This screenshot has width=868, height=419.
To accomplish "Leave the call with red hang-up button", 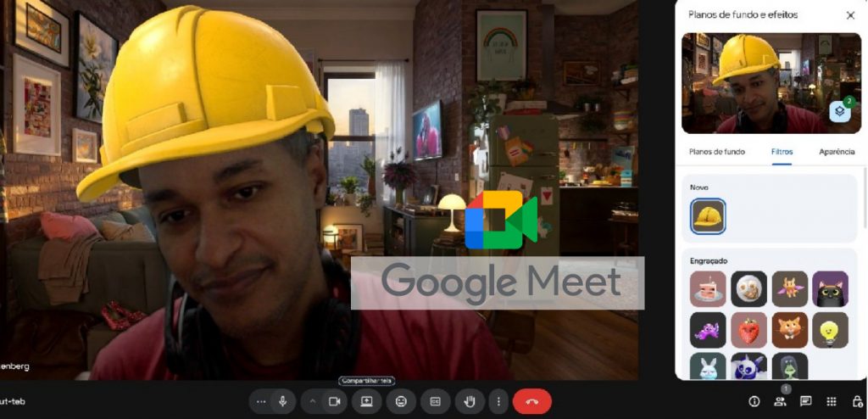I will point(532,402).
